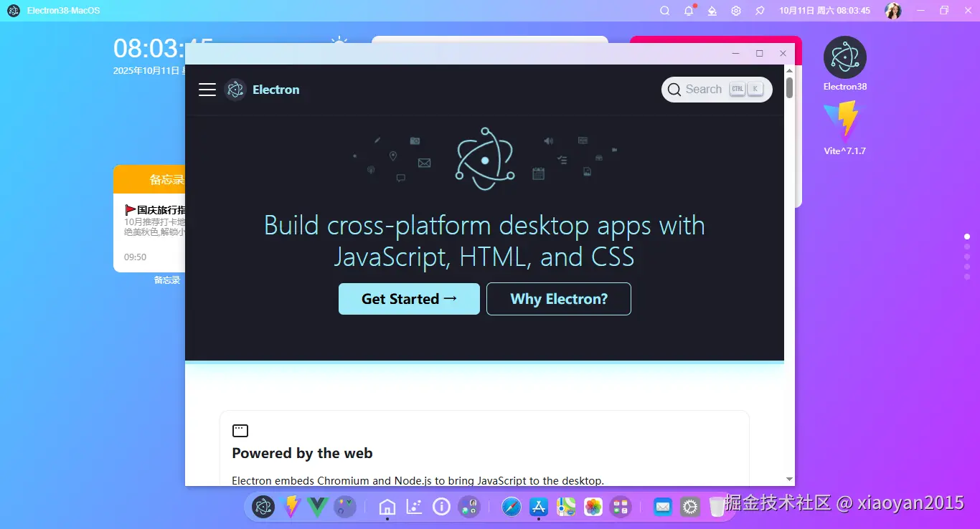Select the last desktop page dot

(x=967, y=277)
